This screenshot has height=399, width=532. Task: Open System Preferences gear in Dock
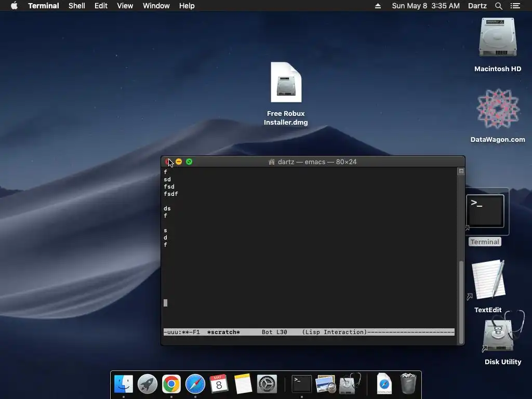(x=267, y=384)
